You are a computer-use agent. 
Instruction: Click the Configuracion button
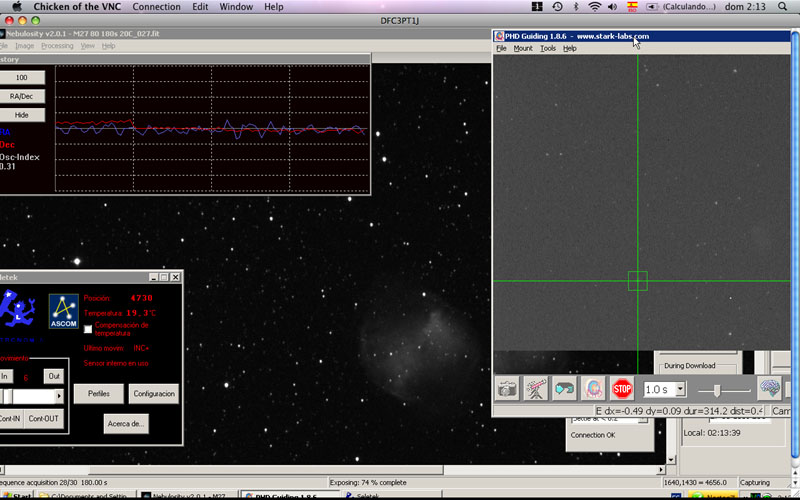click(153, 394)
